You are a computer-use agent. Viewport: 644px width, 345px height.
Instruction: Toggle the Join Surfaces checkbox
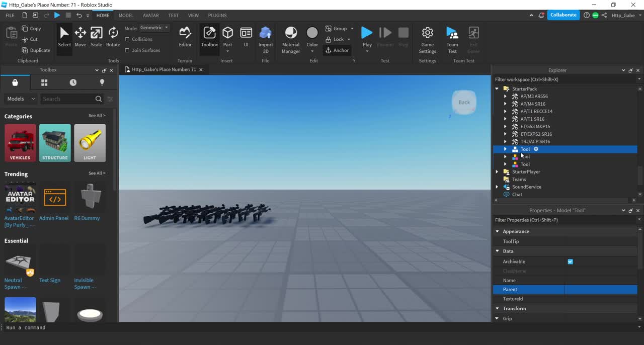point(127,50)
